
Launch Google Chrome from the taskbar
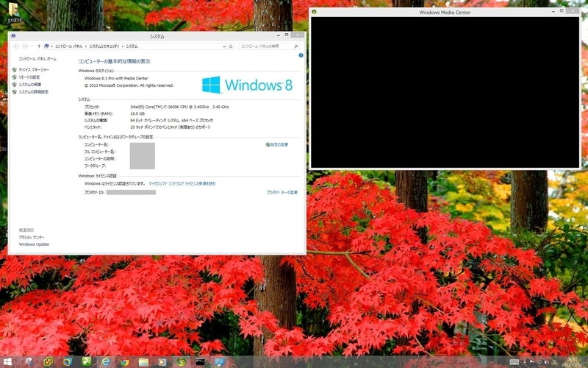124,361
